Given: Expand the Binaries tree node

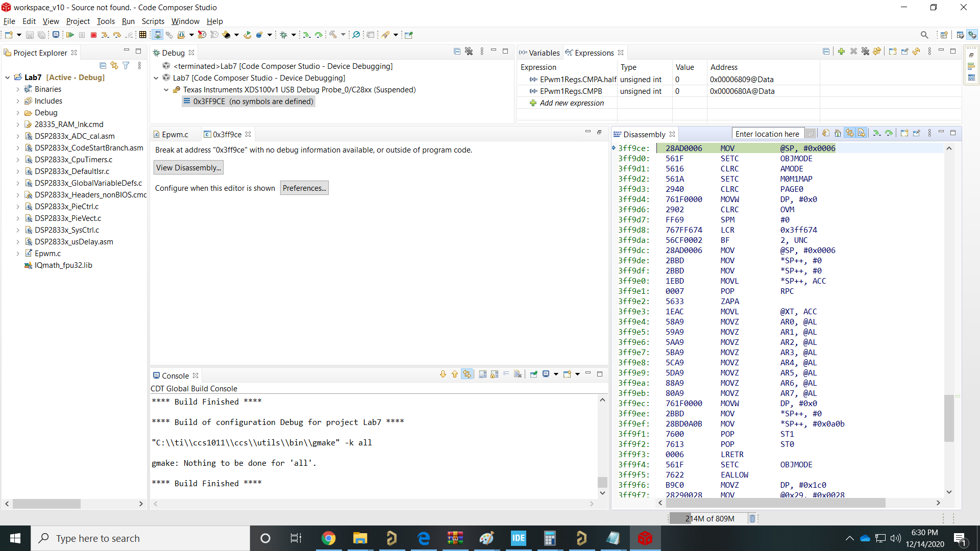Looking at the screenshot, I should click(x=18, y=89).
